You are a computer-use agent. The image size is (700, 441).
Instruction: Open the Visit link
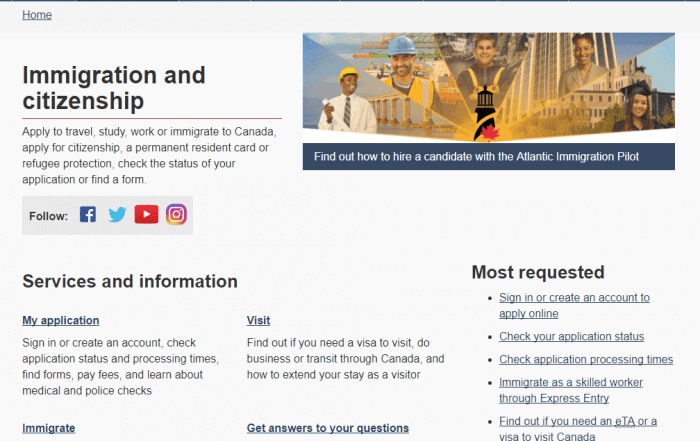tap(258, 320)
